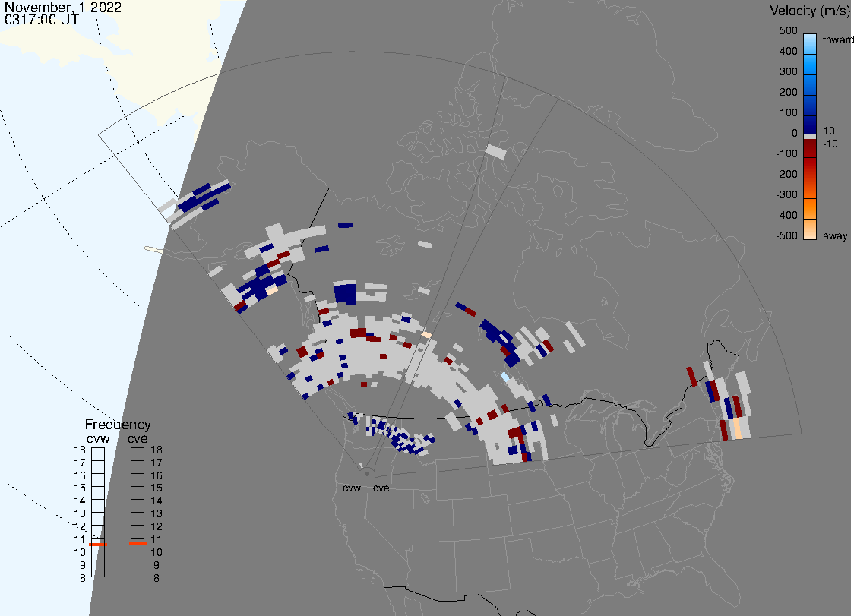Click the 16 label on cvw frequency scale
This screenshot has width=854, height=616.
tap(80, 475)
